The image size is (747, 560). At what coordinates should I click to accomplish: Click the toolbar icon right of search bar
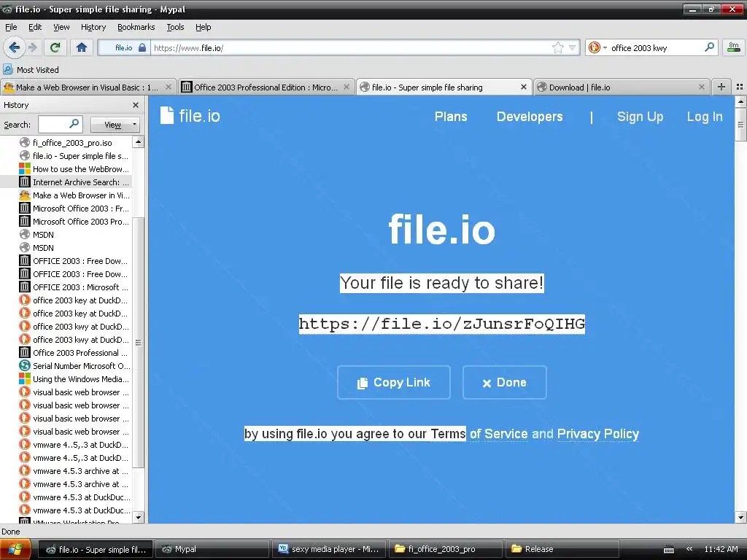[x=734, y=47]
